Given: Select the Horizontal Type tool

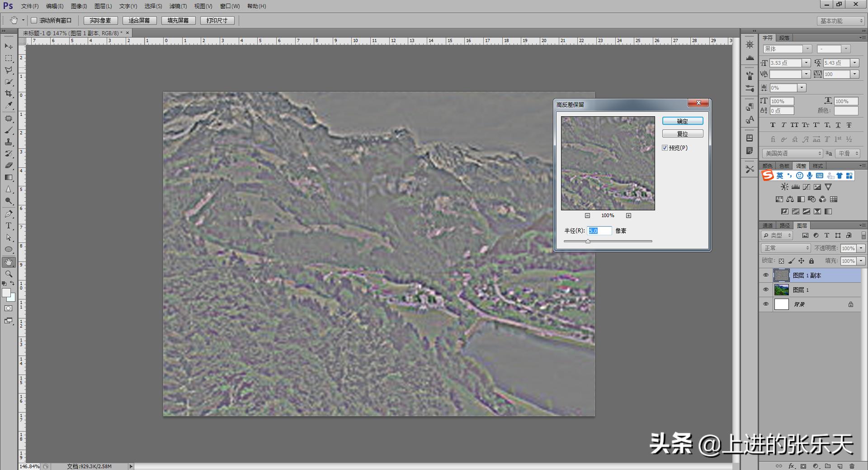Looking at the screenshot, I should click(8, 226).
